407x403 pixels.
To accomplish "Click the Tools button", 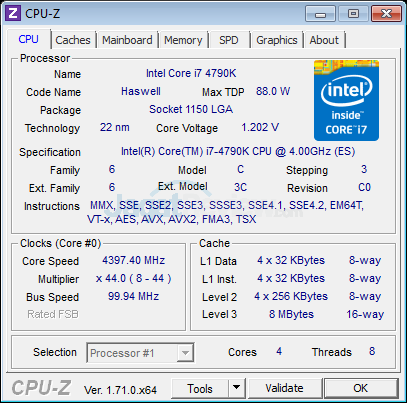I will 200,388.
